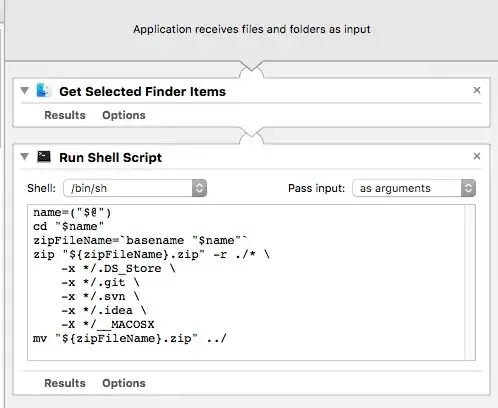Click the line 'name=("$@")' in script
The height and width of the screenshot is (408, 498).
(x=72, y=212)
